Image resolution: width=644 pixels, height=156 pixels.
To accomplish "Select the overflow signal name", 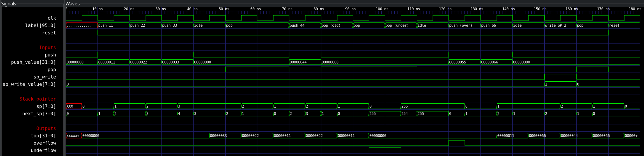I will click(45, 143).
